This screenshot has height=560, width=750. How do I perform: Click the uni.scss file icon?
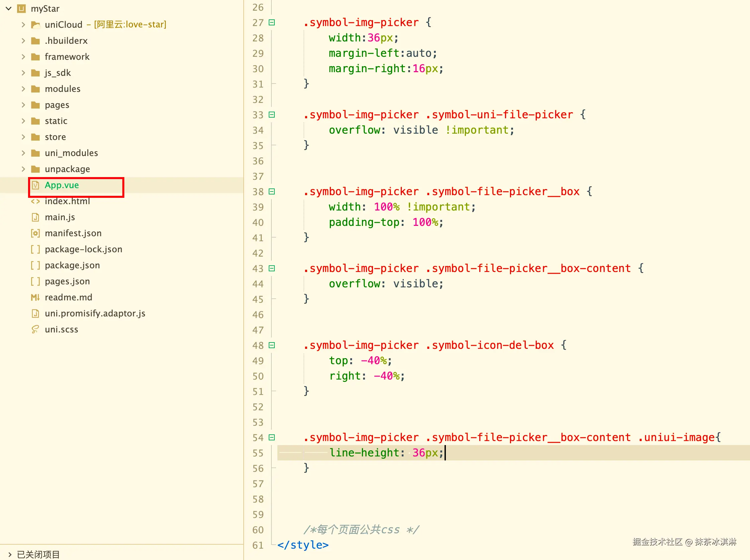click(x=35, y=329)
